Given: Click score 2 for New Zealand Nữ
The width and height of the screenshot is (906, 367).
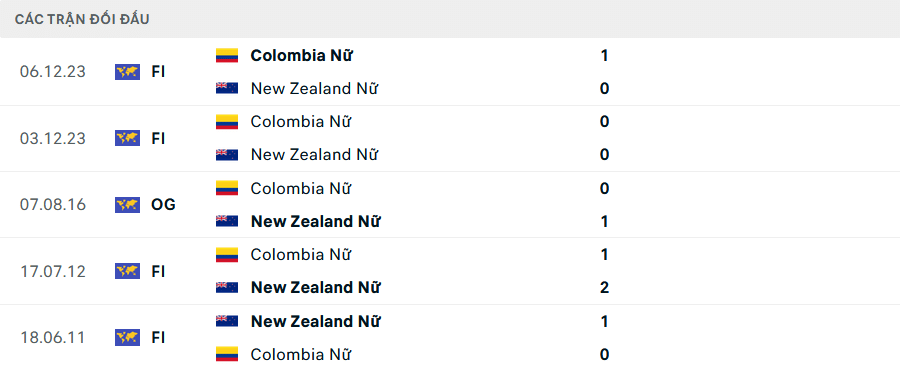Looking at the screenshot, I should click(x=604, y=287).
